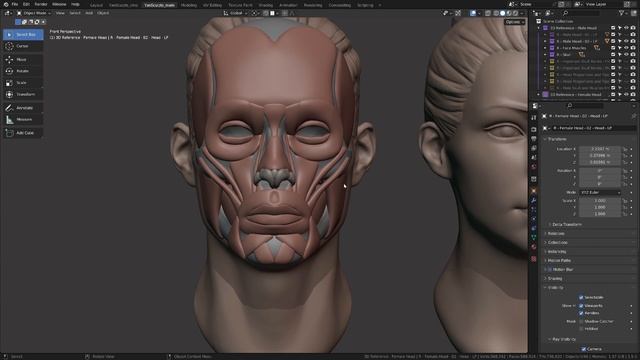The width and height of the screenshot is (640, 360).
Task: Open the viewport Add menu
Action: tap(89, 13)
